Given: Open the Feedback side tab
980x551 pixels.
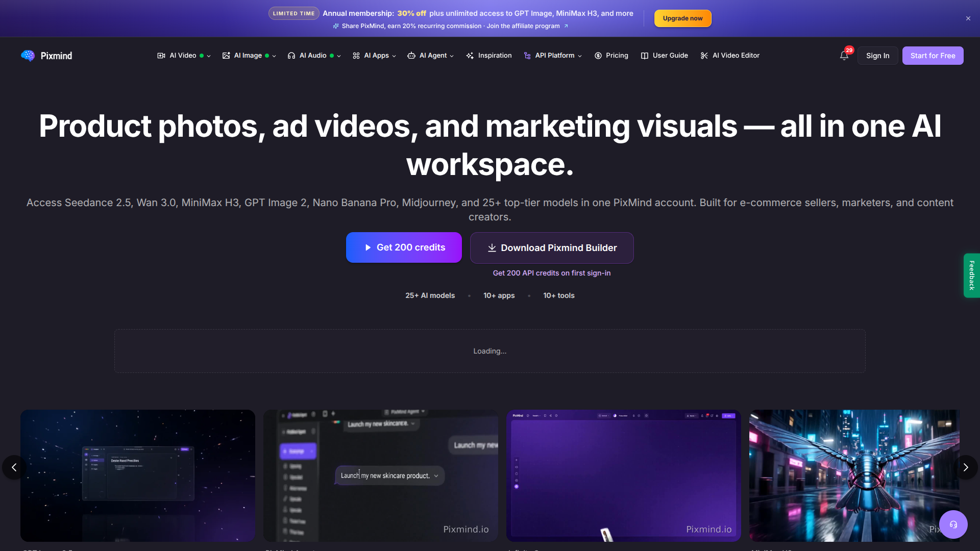Looking at the screenshot, I should 971,275.
